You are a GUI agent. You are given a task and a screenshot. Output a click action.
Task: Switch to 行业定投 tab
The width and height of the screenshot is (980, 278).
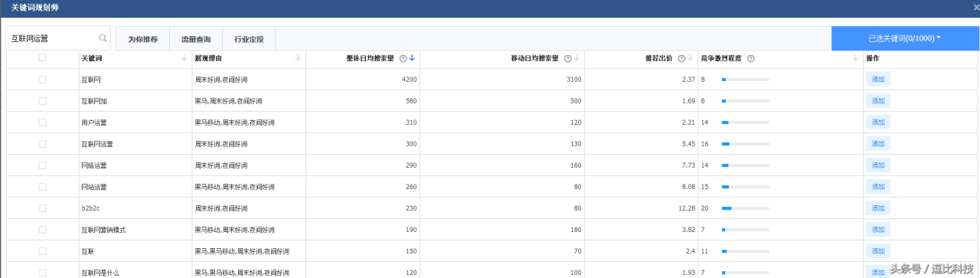(249, 39)
